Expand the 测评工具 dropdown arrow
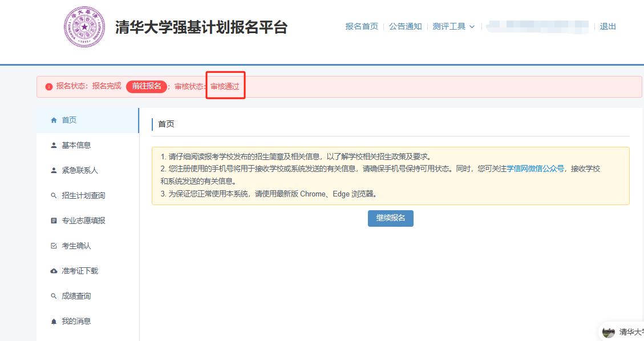The image size is (644, 341). point(472,27)
